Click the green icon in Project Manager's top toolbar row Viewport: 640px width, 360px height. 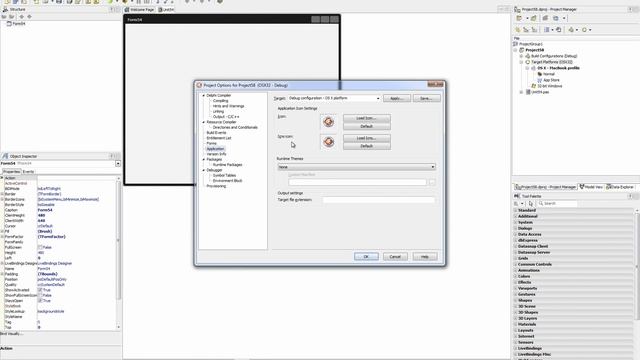coord(534,18)
